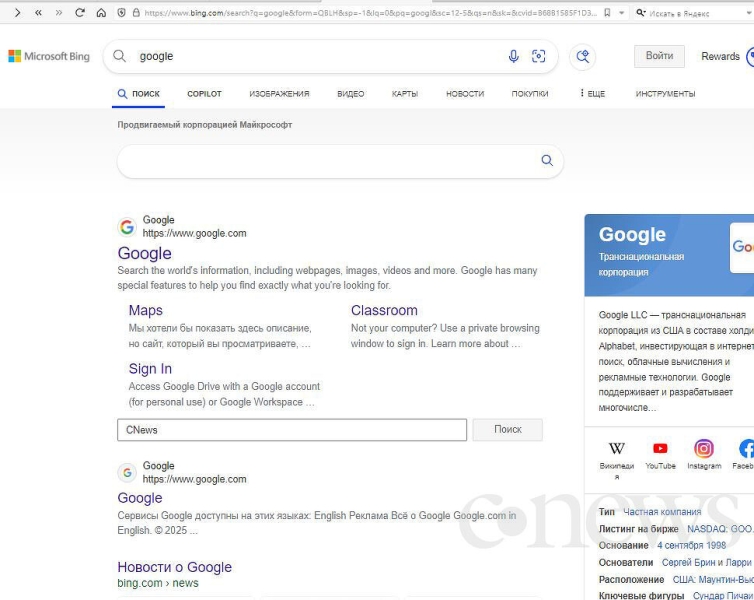Open ИНСТРУМЕНТЫ tools menu
The height and width of the screenshot is (600, 754).
pos(666,94)
